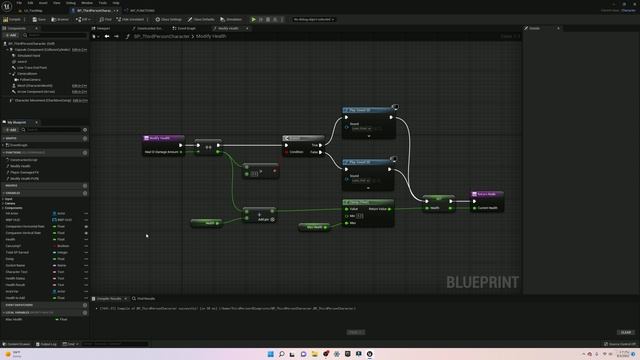Click Edit in C++ link for Character Movement
640x360 pixels.
point(80,100)
